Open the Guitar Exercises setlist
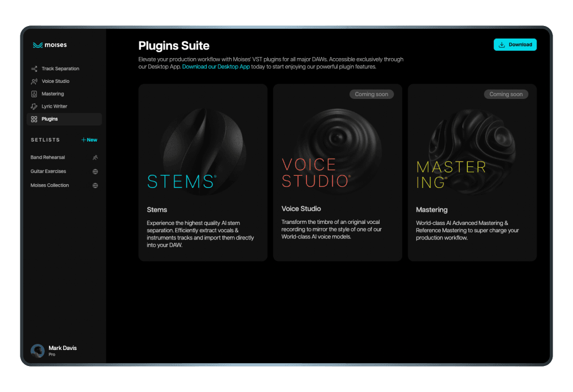 [48, 171]
